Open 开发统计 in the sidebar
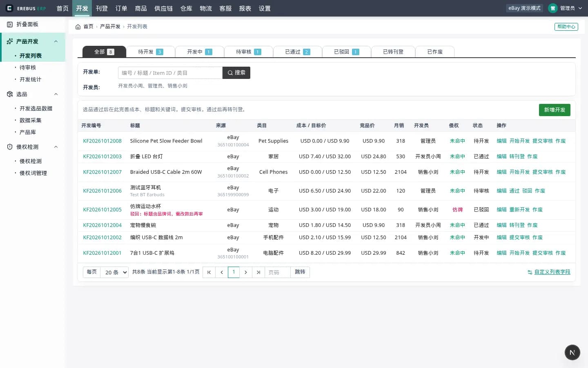Viewport: 588px width, 368px height. [x=30, y=79]
